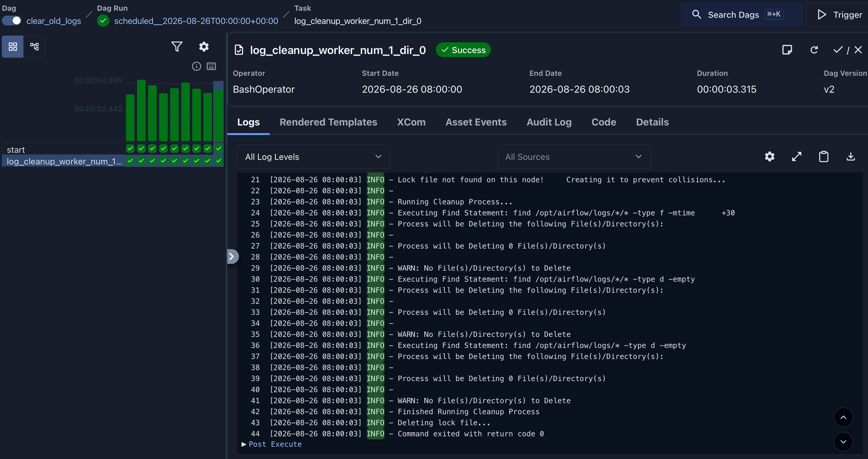This screenshot has height=459, width=868.
Task: Click the info circle icon above the chart
Action: pyautogui.click(x=197, y=66)
